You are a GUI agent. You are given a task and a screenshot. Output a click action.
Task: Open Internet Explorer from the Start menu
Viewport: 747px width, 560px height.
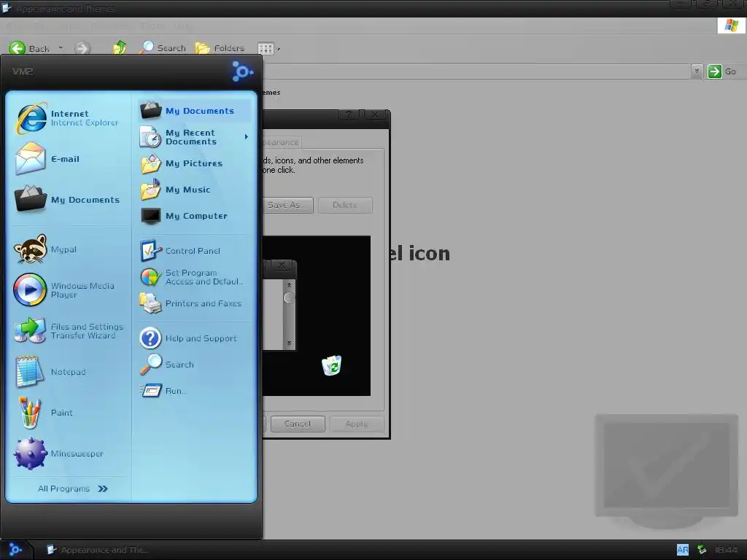[x=69, y=117]
